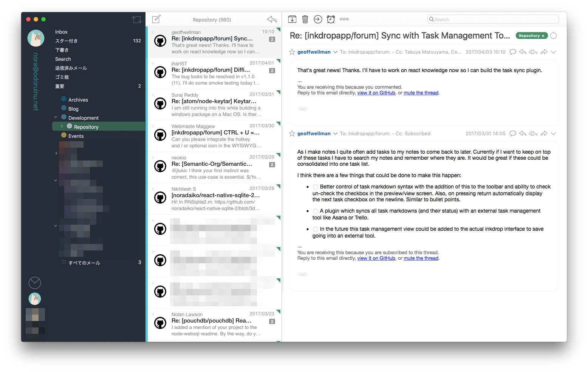Click the move-to circled arrow icon

tap(318, 19)
